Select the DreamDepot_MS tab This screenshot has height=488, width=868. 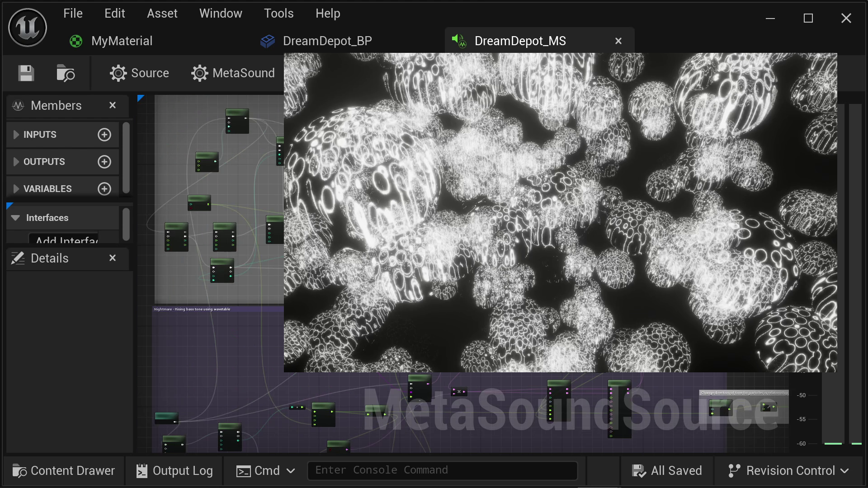(x=520, y=41)
